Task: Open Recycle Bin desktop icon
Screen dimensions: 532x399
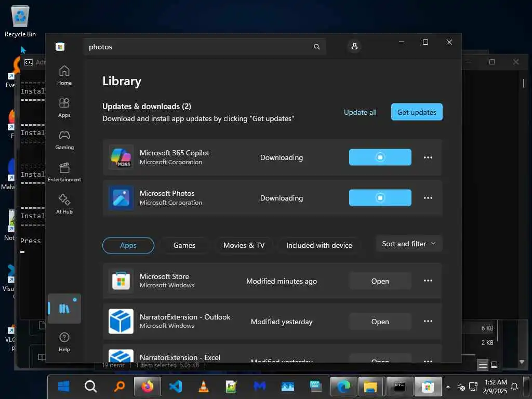Action: (x=20, y=21)
